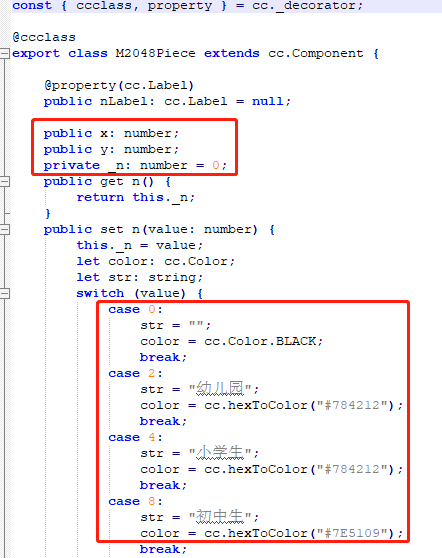Screen dimensions: 442x558
Task: Click the hexToColor call under case 4
Action: 303,469
